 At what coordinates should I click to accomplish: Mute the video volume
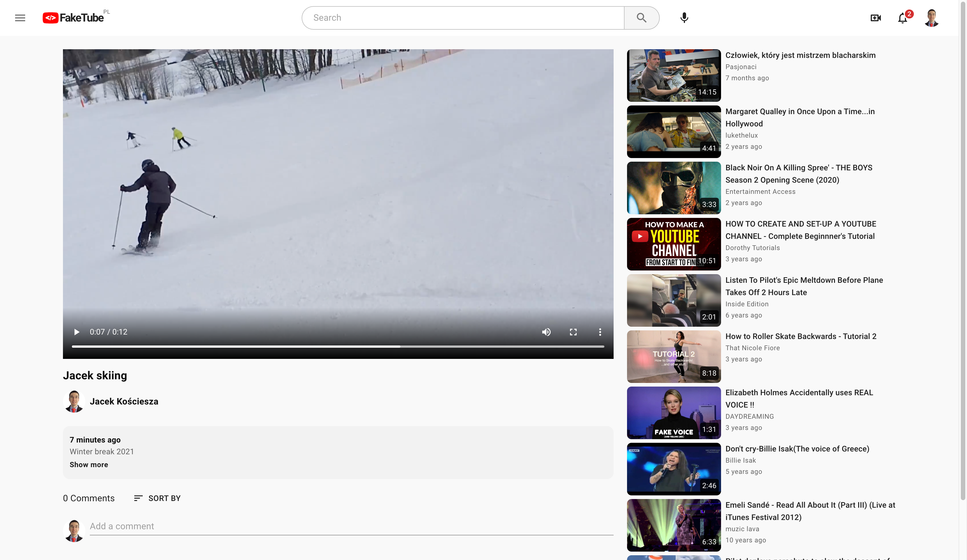(x=546, y=332)
